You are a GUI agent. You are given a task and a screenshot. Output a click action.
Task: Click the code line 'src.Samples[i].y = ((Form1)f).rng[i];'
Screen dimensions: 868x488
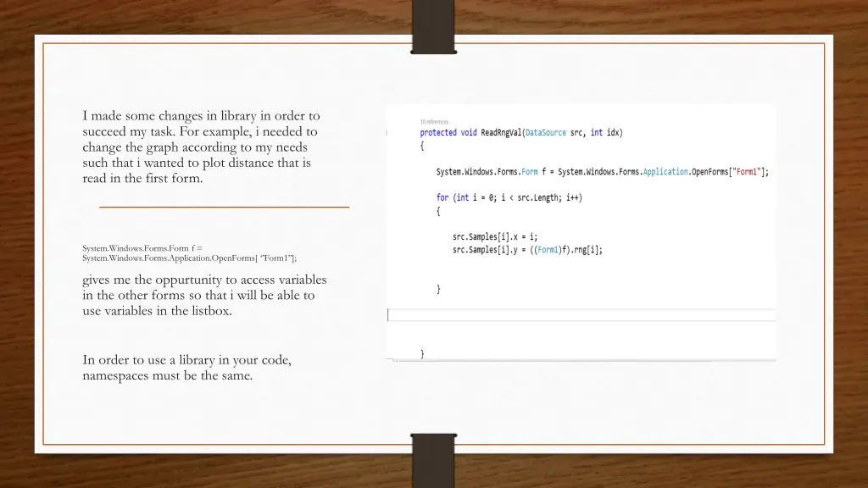[527, 250]
